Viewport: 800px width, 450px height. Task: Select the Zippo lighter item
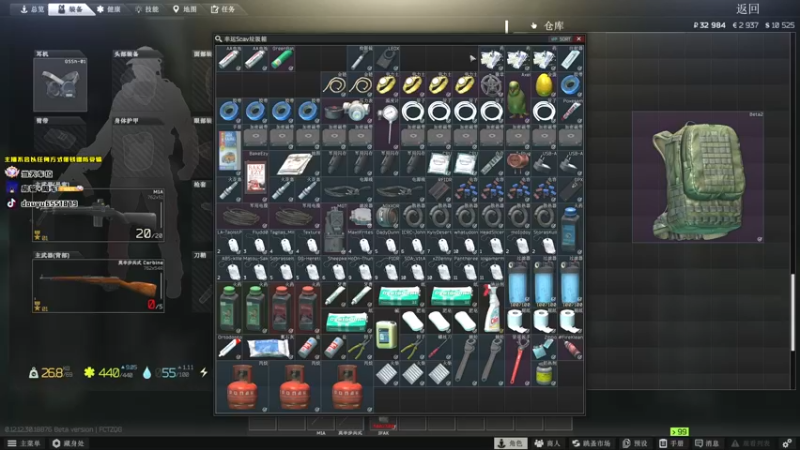click(544, 347)
